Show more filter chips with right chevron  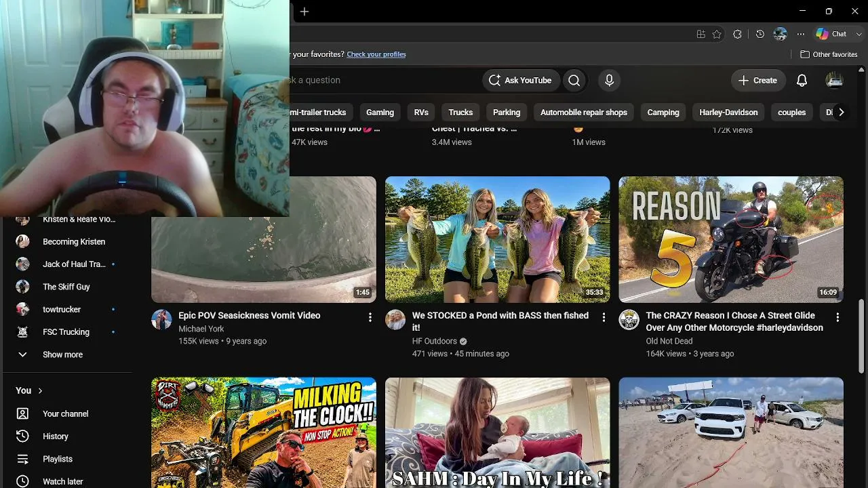click(841, 113)
